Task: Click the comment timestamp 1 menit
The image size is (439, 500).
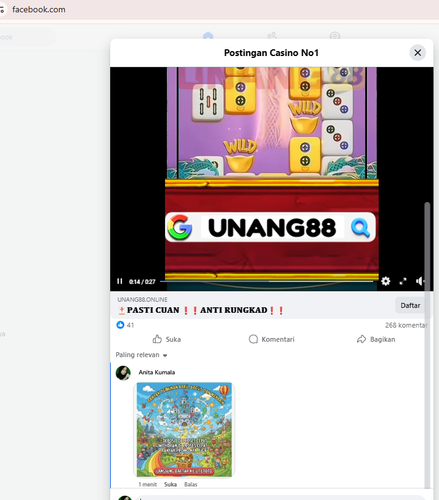Action: (148, 484)
